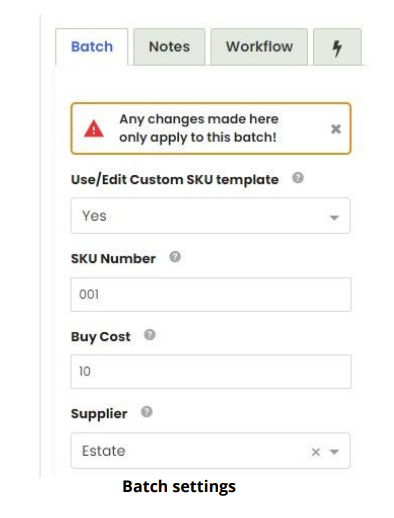Click the Estate supplier combo box
Image resolution: width=394 pixels, height=518 pixels.
pyautogui.click(x=210, y=451)
